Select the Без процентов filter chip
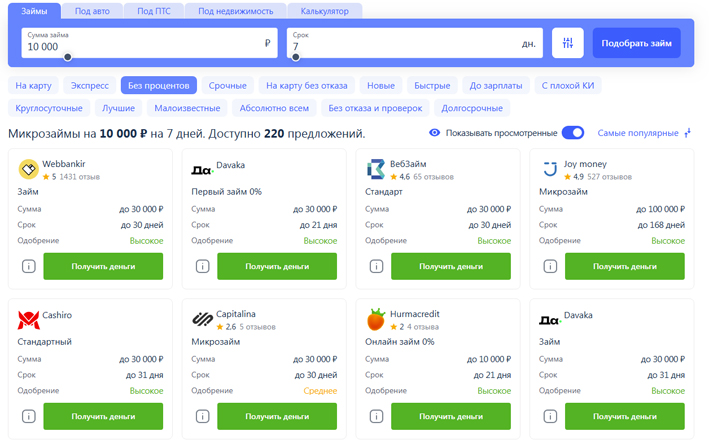This screenshot has height=440, width=710. tap(158, 85)
